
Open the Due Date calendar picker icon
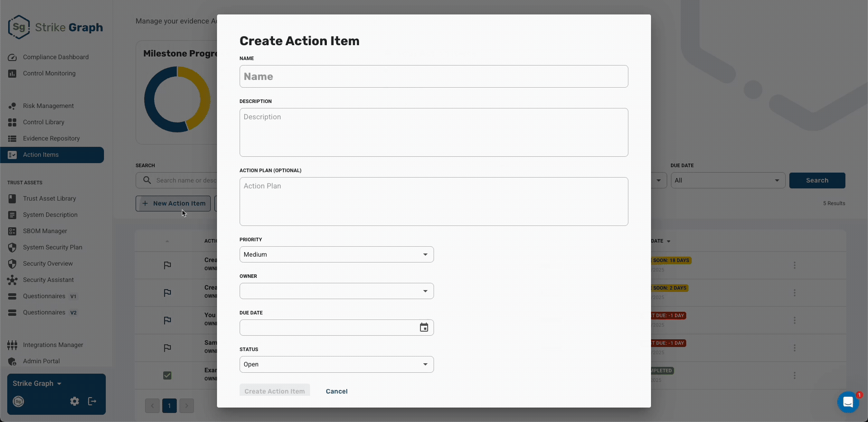click(424, 328)
